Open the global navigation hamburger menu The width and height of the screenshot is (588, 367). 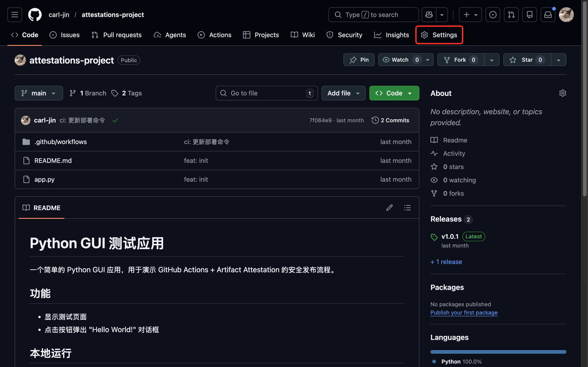[x=14, y=14]
